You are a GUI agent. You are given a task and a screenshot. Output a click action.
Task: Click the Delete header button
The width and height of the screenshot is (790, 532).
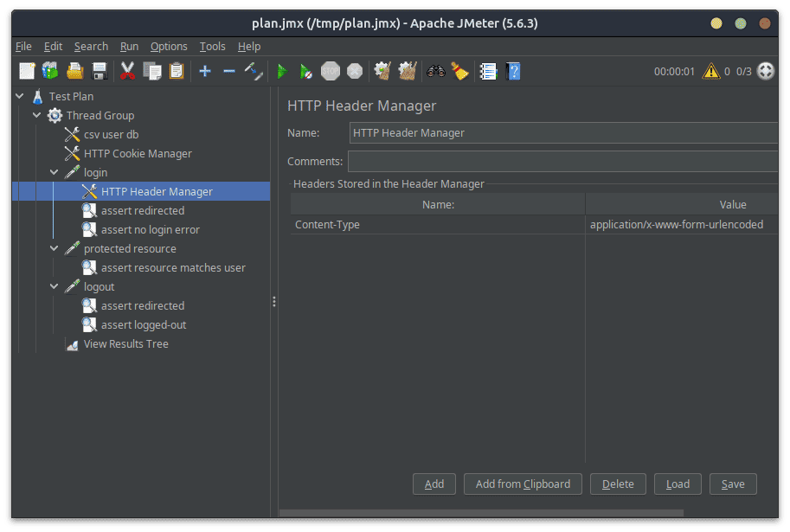618,484
